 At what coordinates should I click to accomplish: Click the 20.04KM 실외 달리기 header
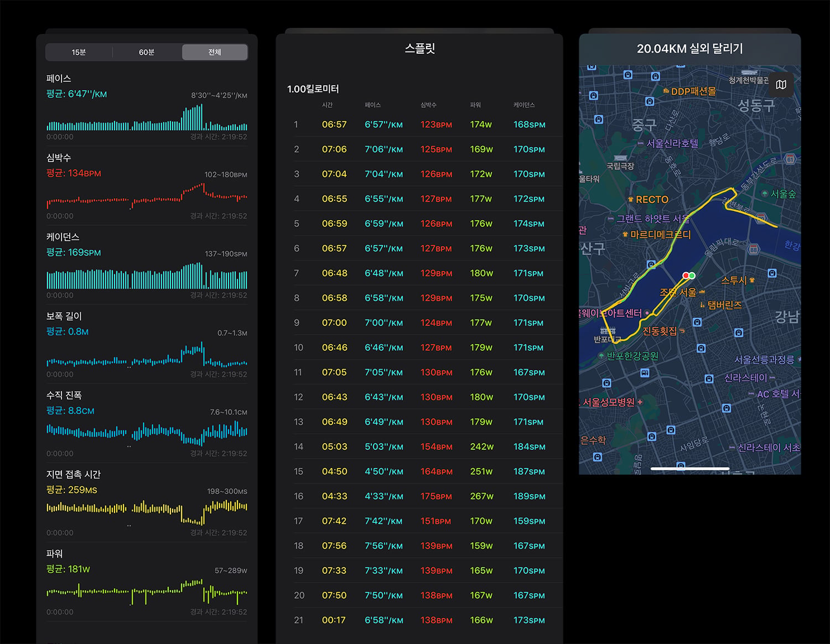tap(689, 49)
